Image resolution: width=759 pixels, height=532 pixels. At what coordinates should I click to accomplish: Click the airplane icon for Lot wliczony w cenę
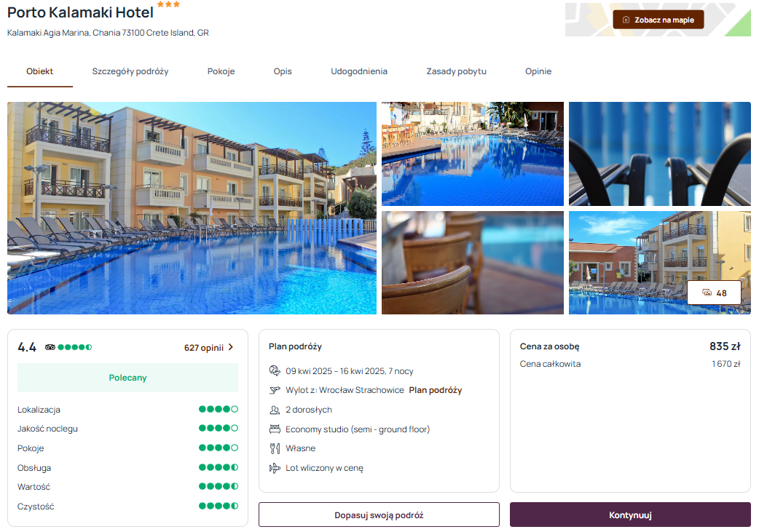pyautogui.click(x=275, y=468)
